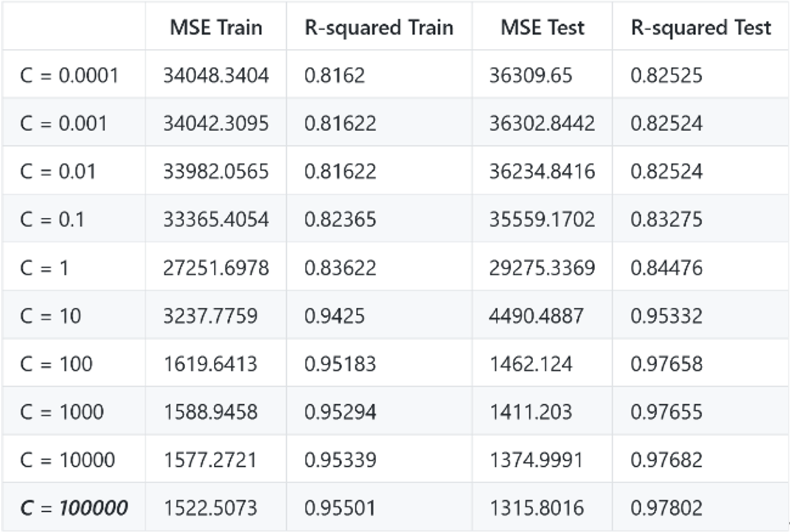Screen dimensions: 790x532
Task: Select the C = 1000 row label
Action: 62,411
